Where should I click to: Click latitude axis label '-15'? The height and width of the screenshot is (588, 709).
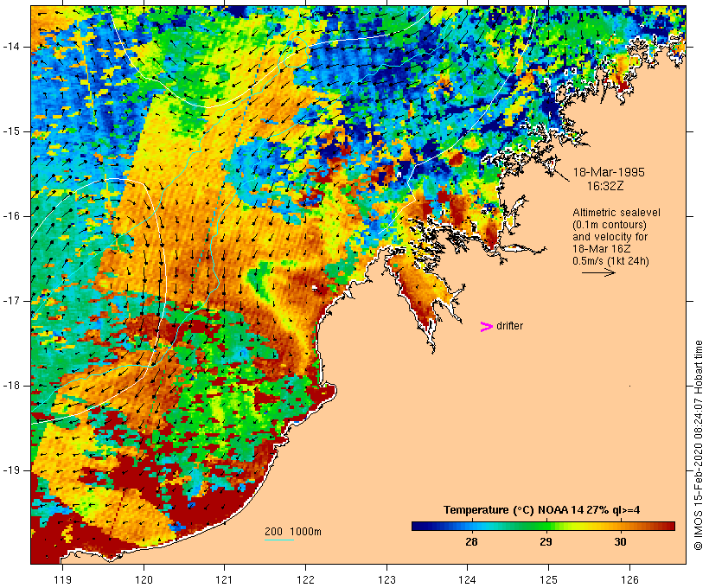[11, 131]
